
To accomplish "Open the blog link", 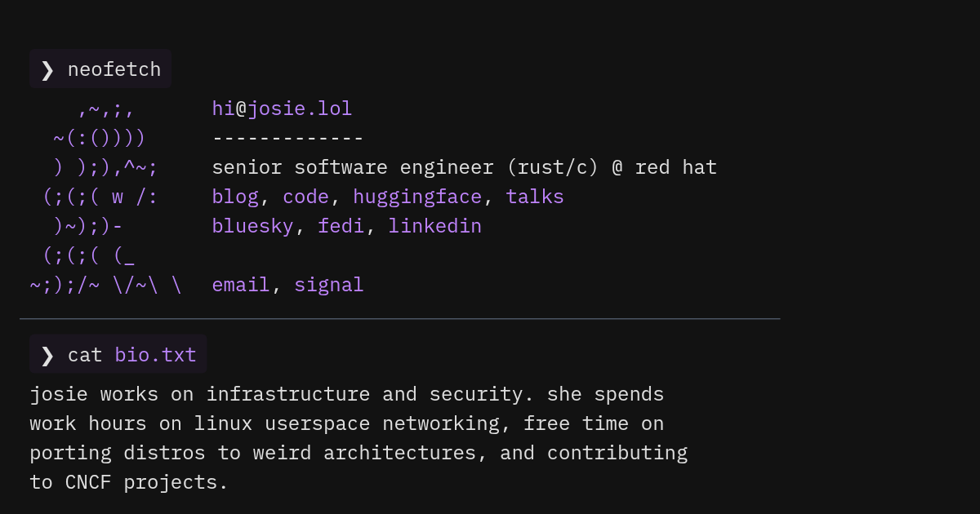I will tap(235, 197).
